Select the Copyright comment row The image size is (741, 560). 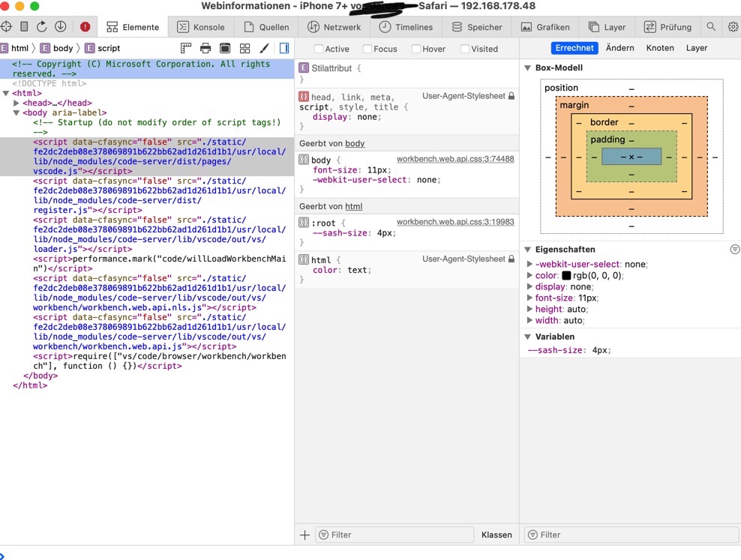point(147,68)
